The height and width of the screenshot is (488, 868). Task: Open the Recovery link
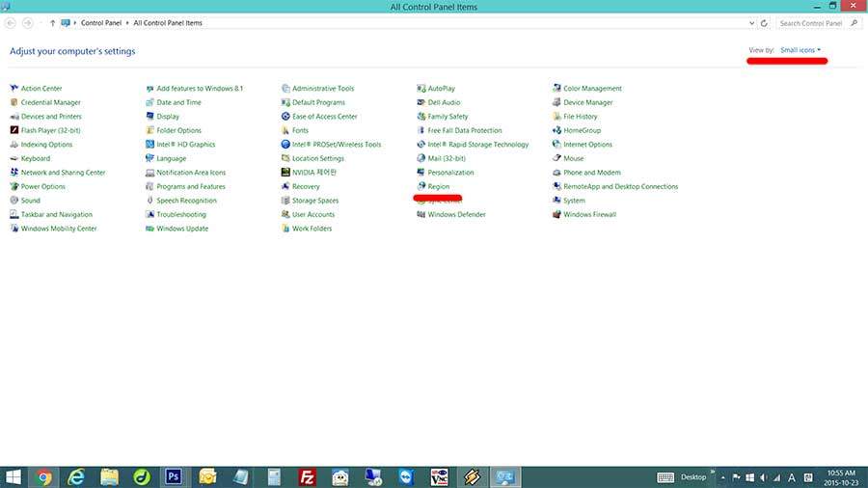[306, 186]
